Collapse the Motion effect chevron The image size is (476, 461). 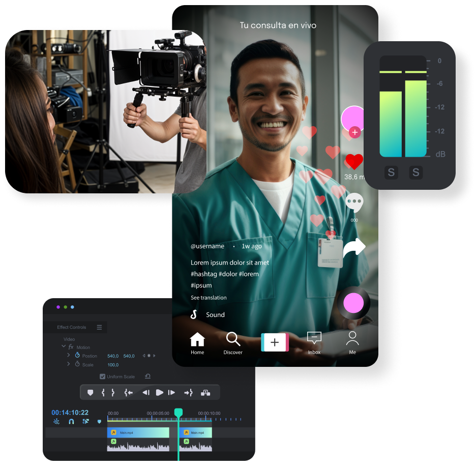(64, 347)
